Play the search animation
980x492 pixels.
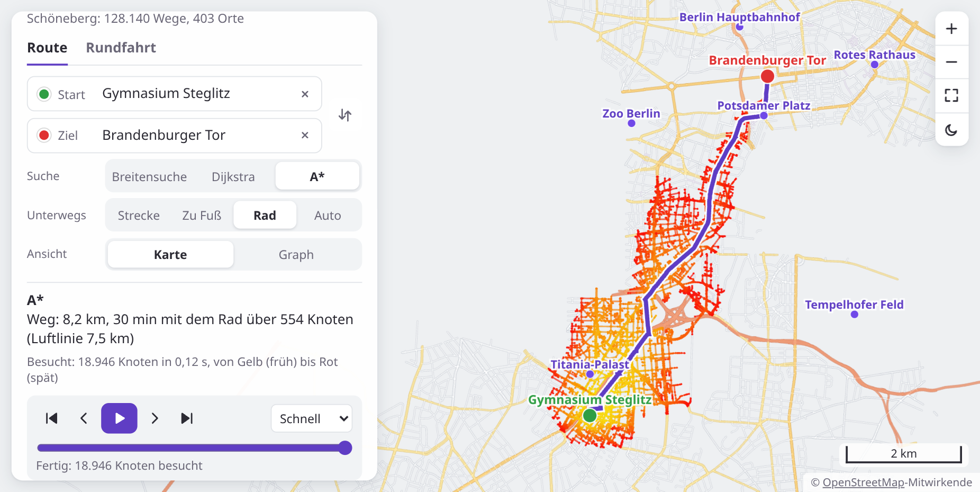(120, 418)
